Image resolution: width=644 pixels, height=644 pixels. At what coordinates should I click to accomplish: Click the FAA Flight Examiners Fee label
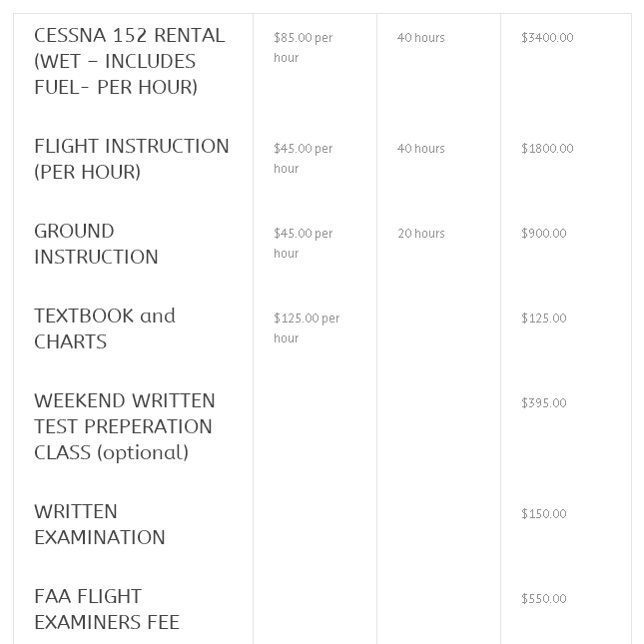107,609
